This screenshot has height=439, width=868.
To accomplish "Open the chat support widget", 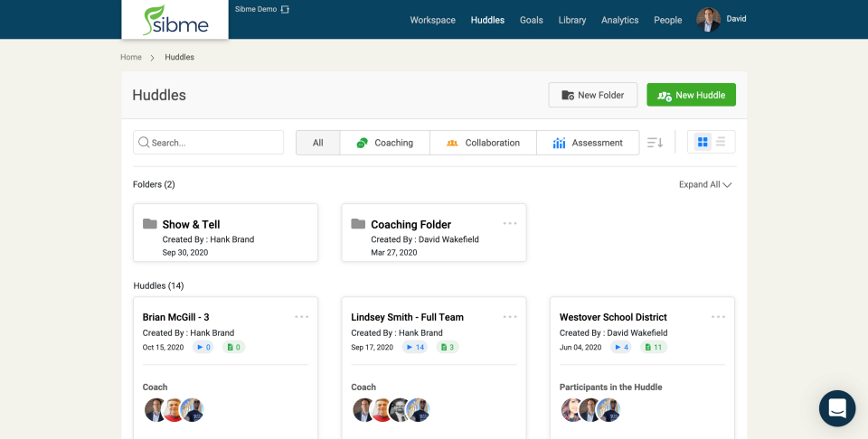I will pyautogui.click(x=836, y=408).
